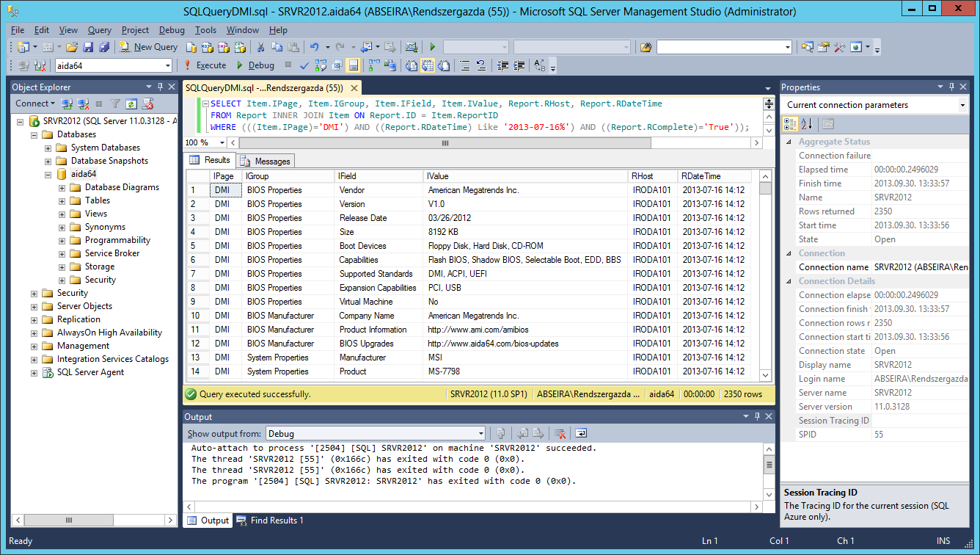Viewport: 980px width, 555px height.
Task: Undo the last action via toolbar
Action: tap(314, 46)
